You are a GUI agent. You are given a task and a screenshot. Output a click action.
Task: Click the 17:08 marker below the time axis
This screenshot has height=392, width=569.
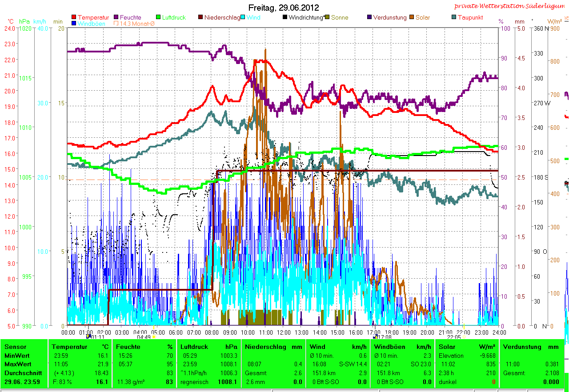[384, 337]
